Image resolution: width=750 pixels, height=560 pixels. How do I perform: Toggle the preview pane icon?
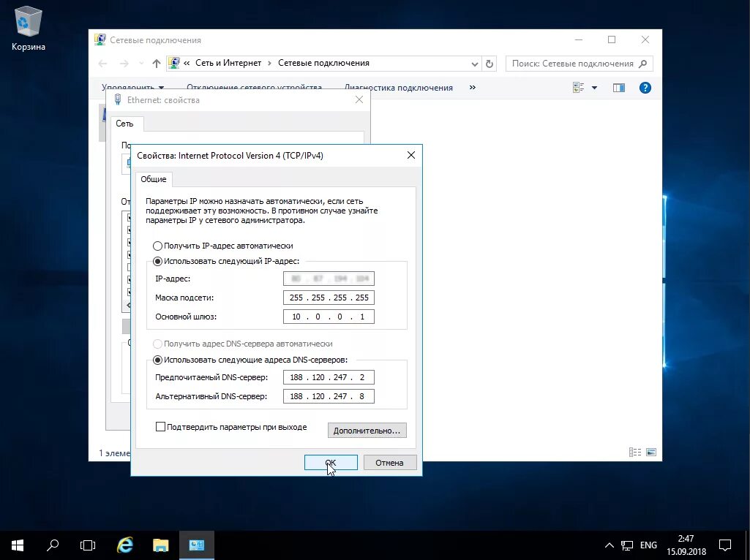[x=619, y=88]
